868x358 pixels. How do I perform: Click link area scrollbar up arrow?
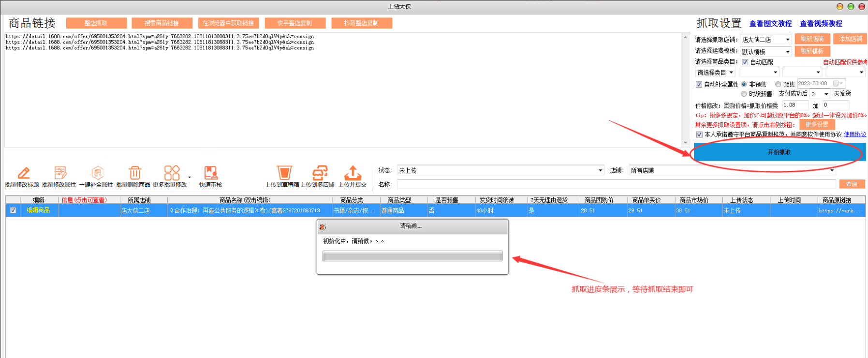(x=686, y=37)
